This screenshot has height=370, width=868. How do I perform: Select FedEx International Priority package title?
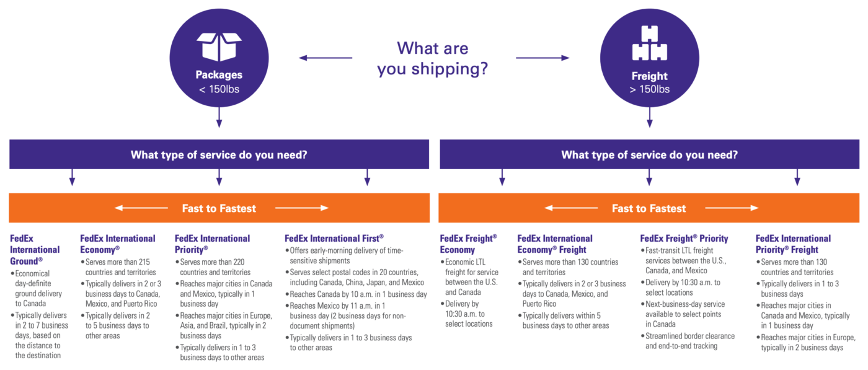pos(212,244)
